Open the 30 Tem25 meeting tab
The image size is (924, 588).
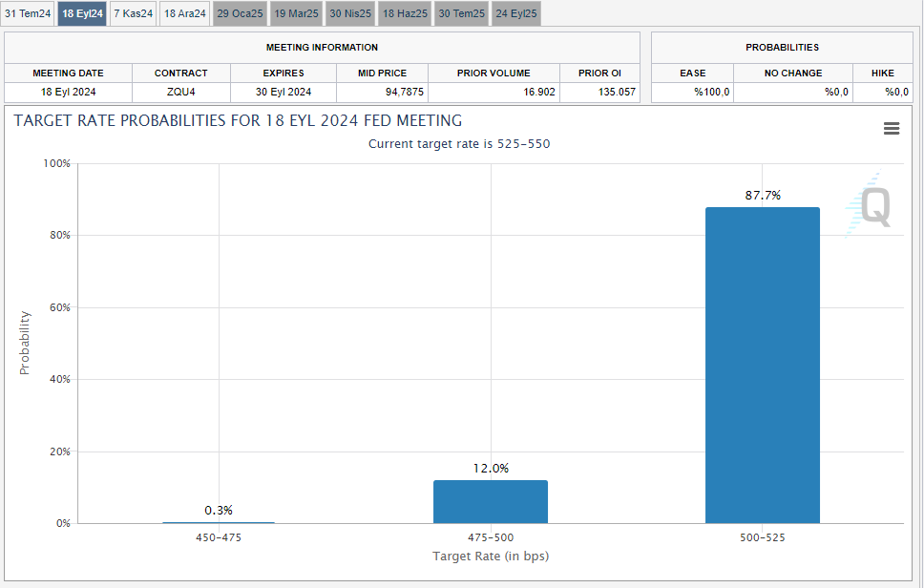462,13
